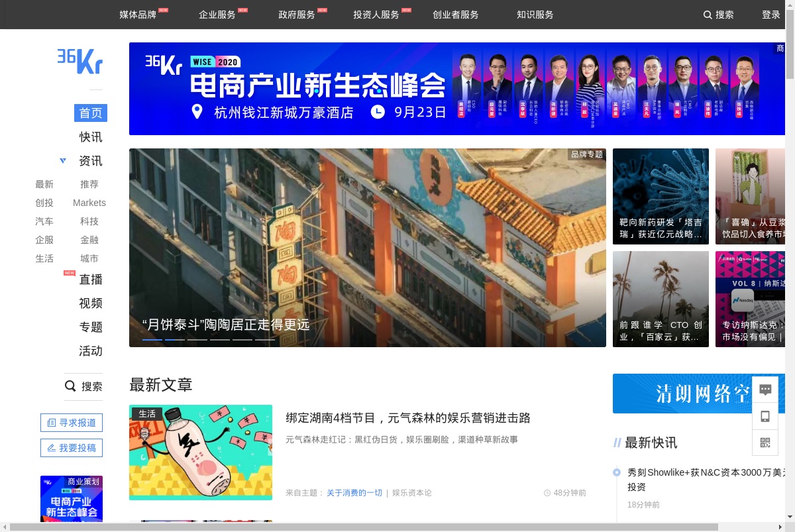Jump to the first carousel slide indicator
795x532 pixels.
pos(152,340)
